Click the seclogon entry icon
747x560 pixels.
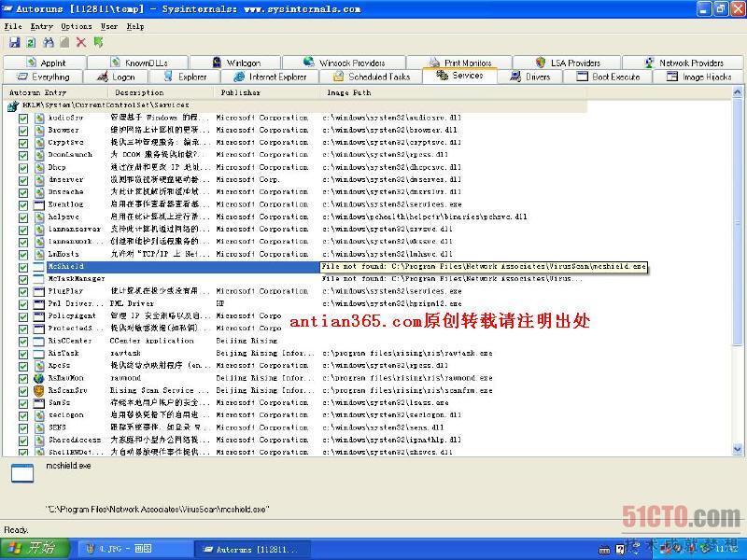(x=39, y=415)
